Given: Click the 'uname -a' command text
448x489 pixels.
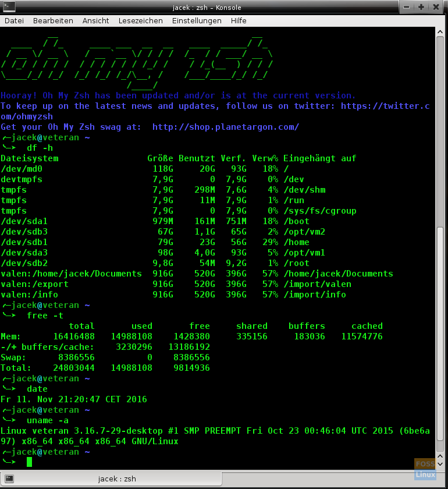Looking at the screenshot, I should pos(48,420).
